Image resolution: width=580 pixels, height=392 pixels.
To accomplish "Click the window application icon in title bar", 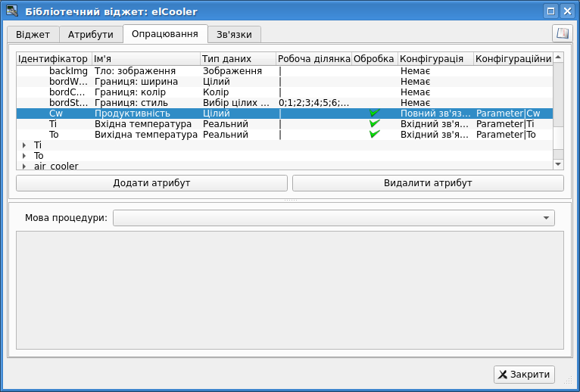I will (x=12, y=11).
